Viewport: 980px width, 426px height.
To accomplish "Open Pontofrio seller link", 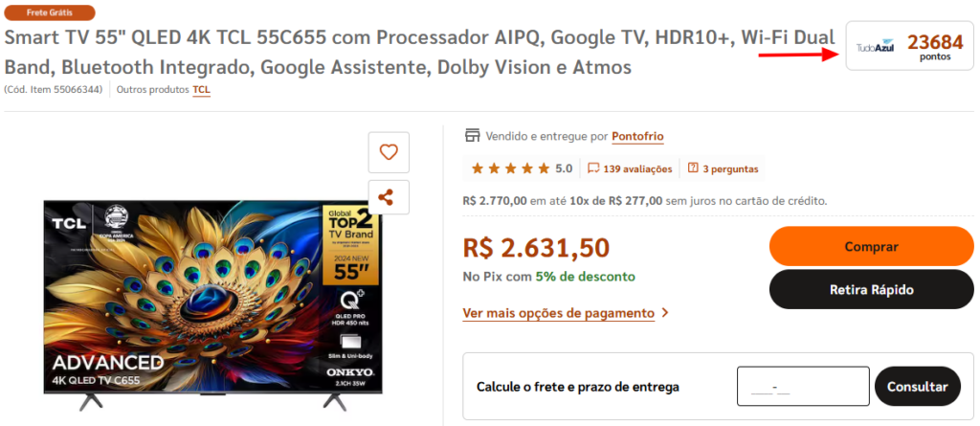I will coord(637,136).
